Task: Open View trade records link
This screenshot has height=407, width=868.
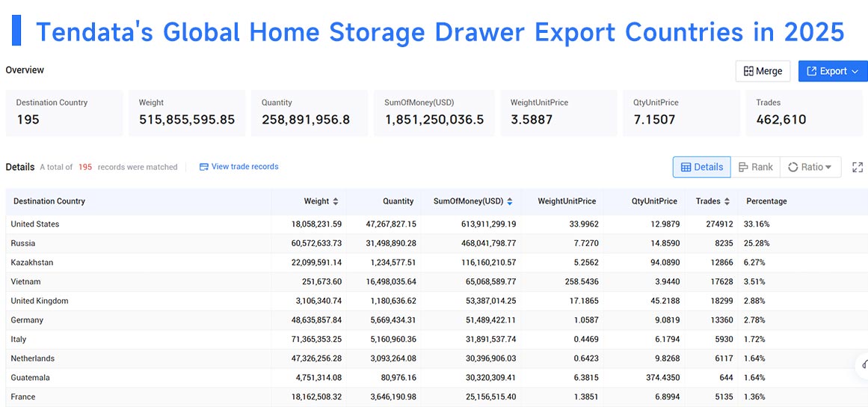Action: 238,167
